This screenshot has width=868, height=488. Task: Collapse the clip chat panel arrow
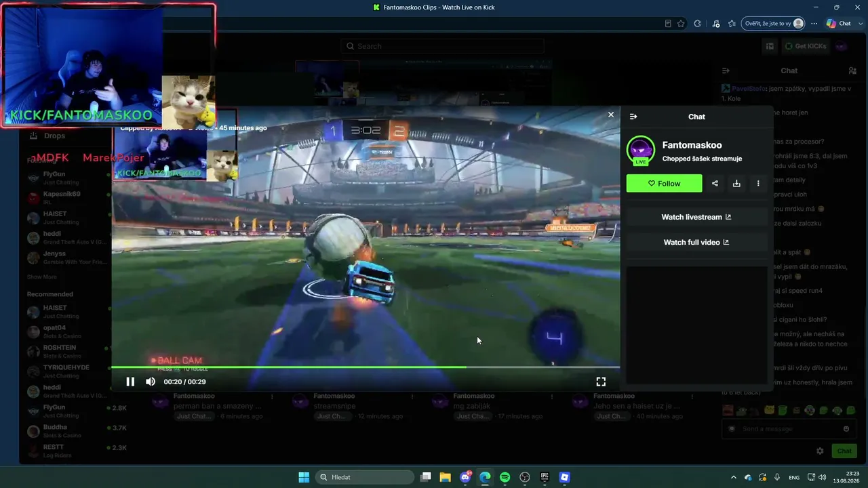[x=633, y=117]
